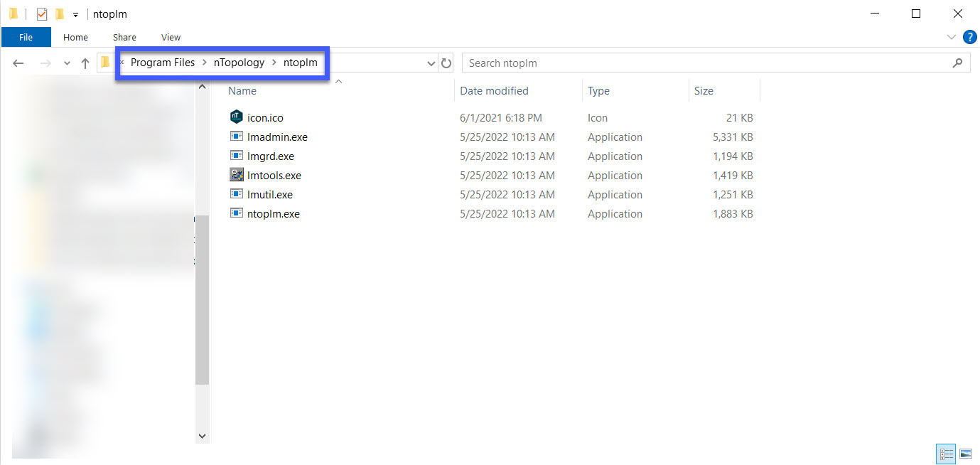Click the icon.ico file name
This screenshot has height=465, width=980.
click(x=265, y=118)
